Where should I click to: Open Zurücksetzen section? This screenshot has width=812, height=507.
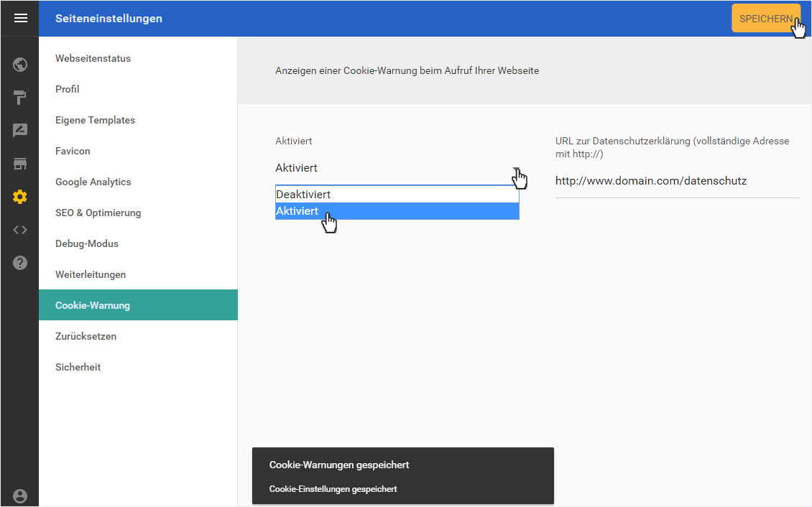coord(138,336)
